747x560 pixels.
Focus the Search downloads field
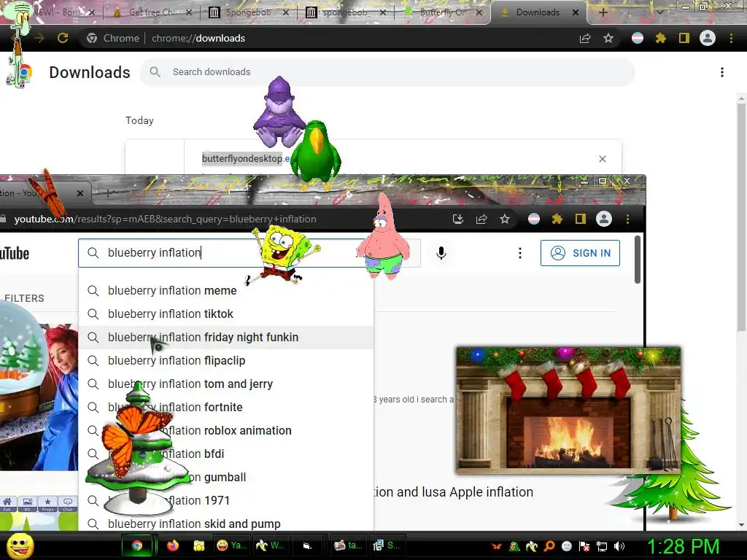pyautogui.click(x=387, y=72)
